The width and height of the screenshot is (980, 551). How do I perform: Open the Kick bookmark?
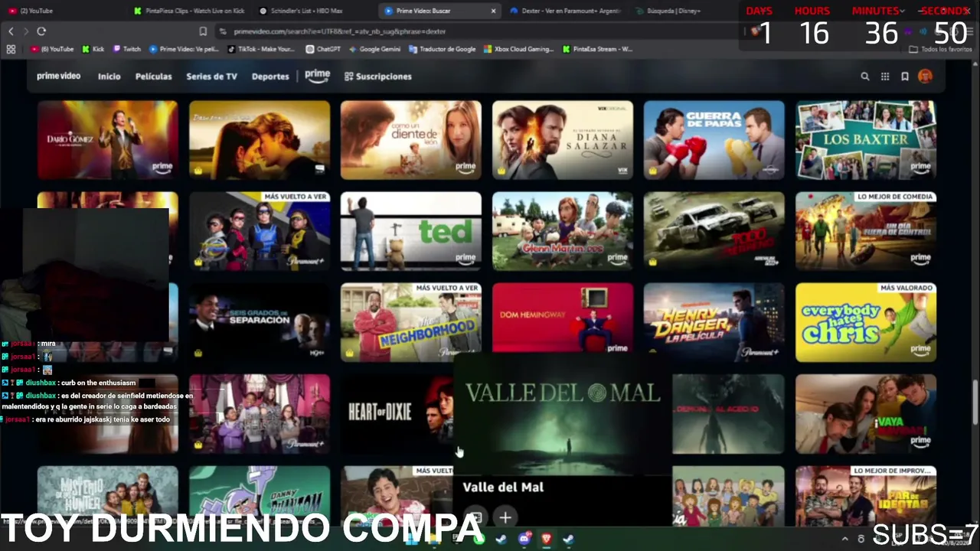tap(93, 49)
